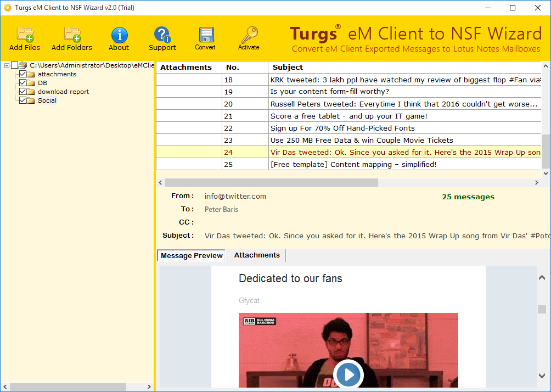Click the Activate key icon
The height and width of the screenshot is (392, 551).
pyautogui.click(x=249, y=35)
